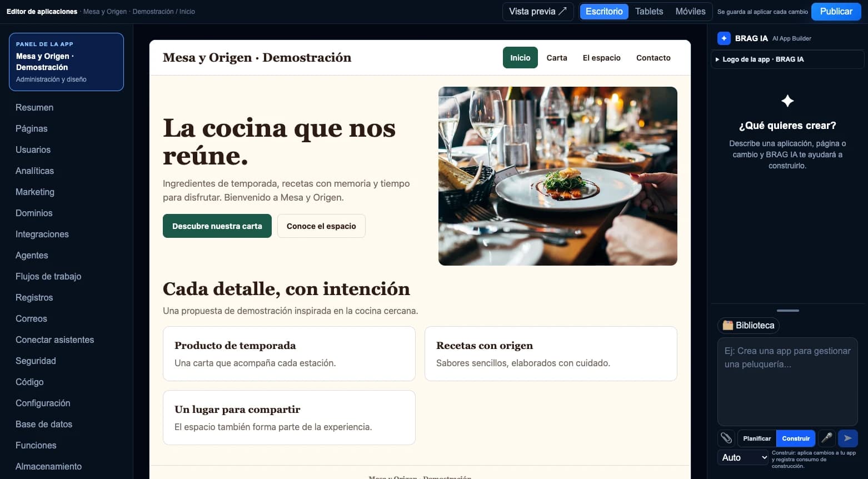Viewport: 868px width, 479px height.
Task: Open Correos section
Action: [31, 319]
